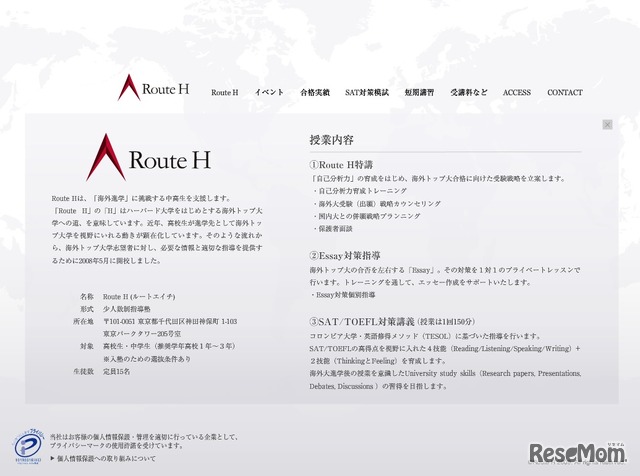
Task: Open the CONTACT page
Action: (564, 93)
